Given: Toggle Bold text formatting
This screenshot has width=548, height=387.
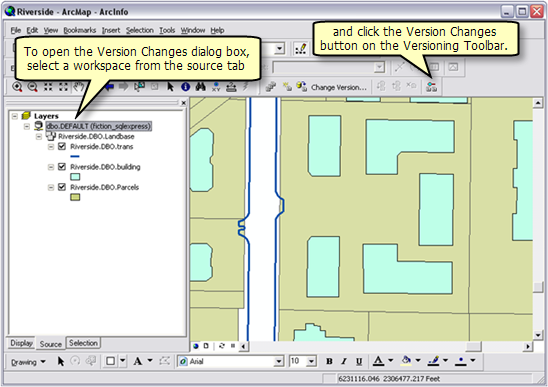Looking at the screenshot, I should point(329,361).
